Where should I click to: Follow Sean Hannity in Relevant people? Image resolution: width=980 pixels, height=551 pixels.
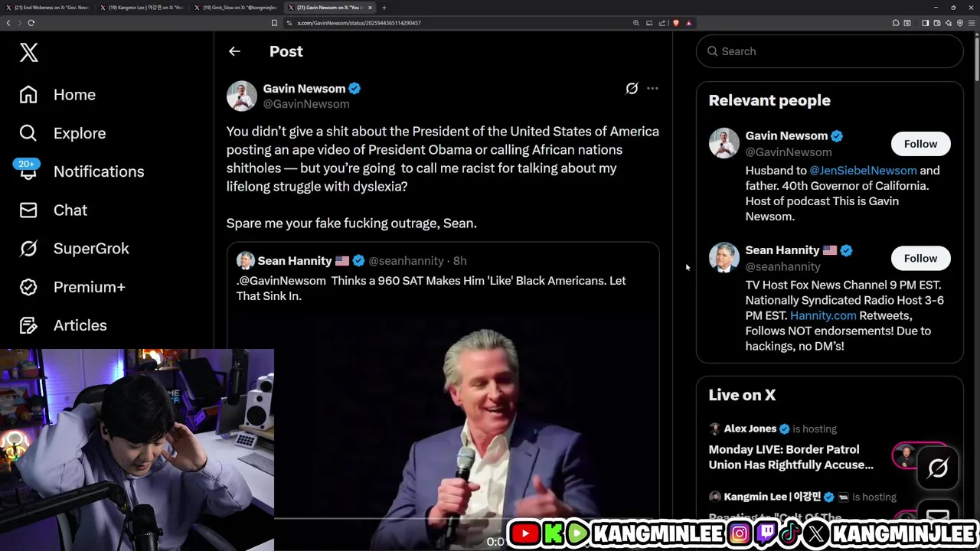tap(920, 259)
